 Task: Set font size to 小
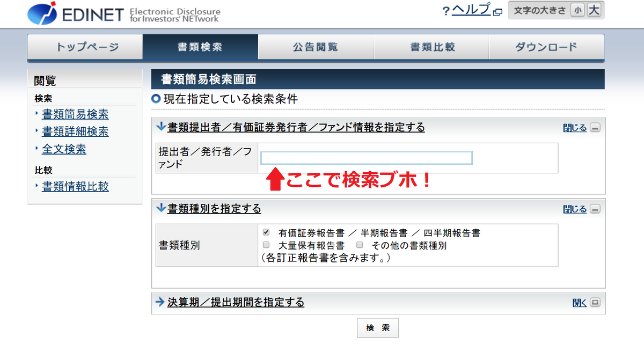pos(577,10)
